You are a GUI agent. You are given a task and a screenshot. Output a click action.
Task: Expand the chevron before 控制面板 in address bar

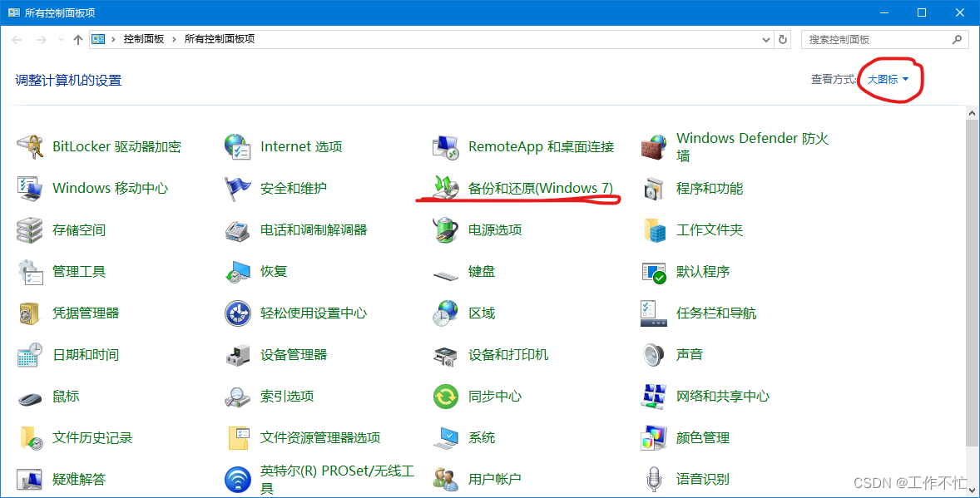114,39
